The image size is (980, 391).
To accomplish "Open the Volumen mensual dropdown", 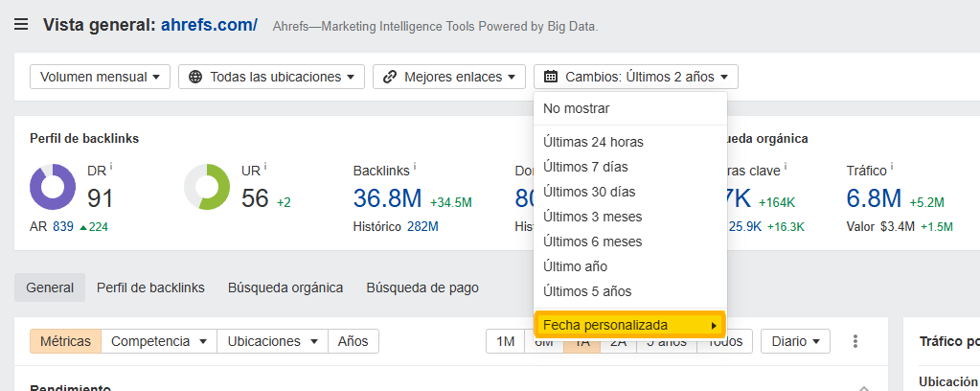I will pyautogui.click(x=100, y=77).
